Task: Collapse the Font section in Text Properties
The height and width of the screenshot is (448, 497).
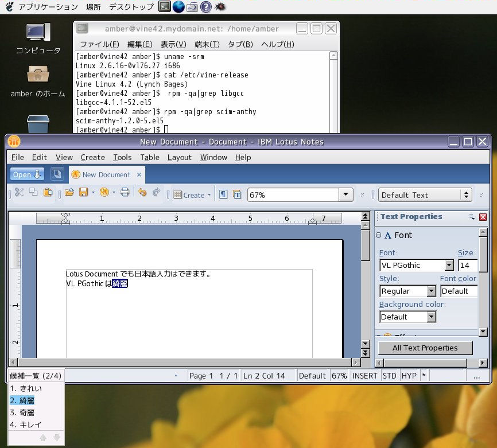Action: click(x=378, y=235)
